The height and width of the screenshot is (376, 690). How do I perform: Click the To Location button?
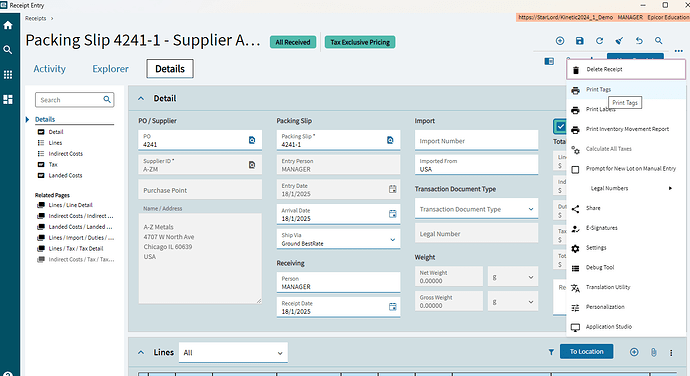tap(587, 351)
